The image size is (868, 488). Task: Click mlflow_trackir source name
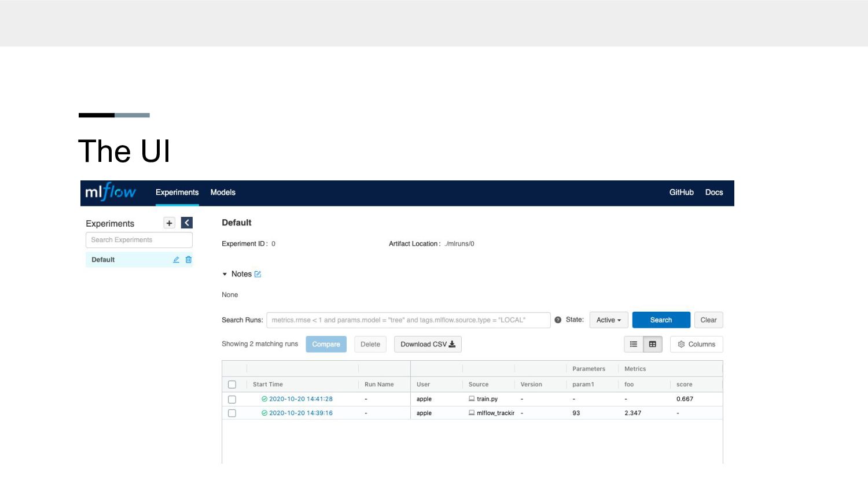click(496, 413)
